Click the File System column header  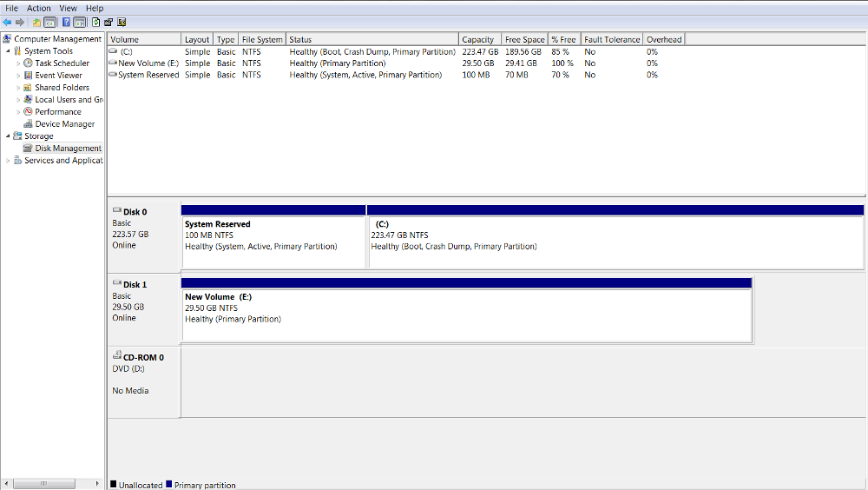[262, 39]
